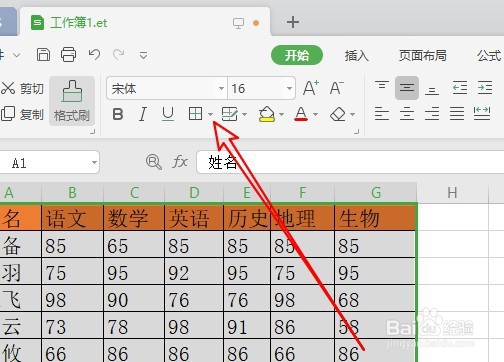Click the formula bar showing 姓名

(350, 162)
